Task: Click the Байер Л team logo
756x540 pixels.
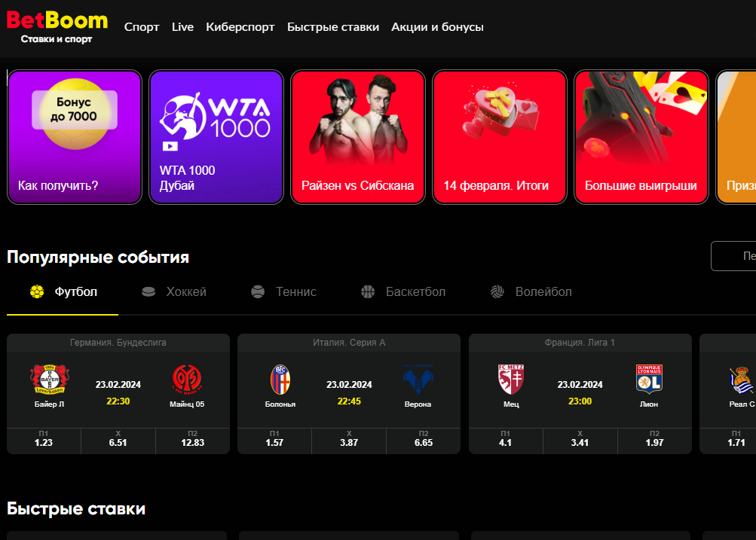Action: pyautogui.click(x=49, y=379)
